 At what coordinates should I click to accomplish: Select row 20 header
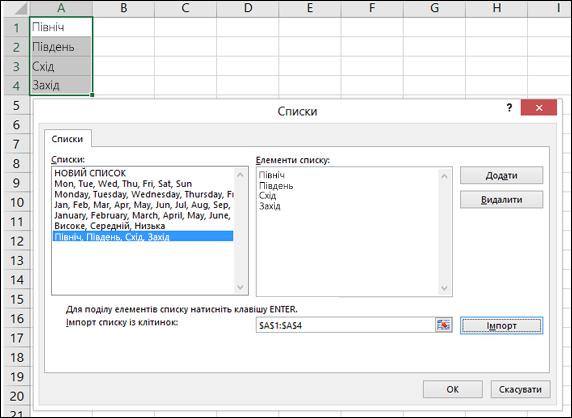coord(16,396)
